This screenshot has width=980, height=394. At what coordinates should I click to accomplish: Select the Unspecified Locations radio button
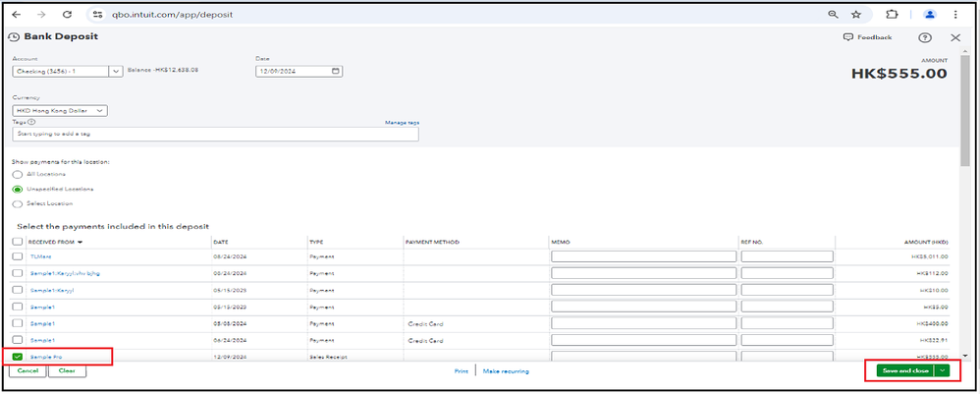(18, 189)
